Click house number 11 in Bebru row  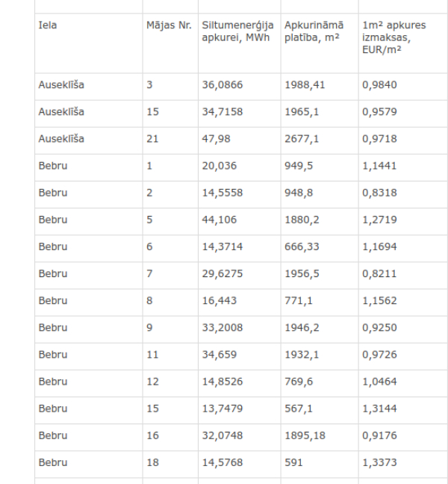pyautogui.click(x=152, y=354)
